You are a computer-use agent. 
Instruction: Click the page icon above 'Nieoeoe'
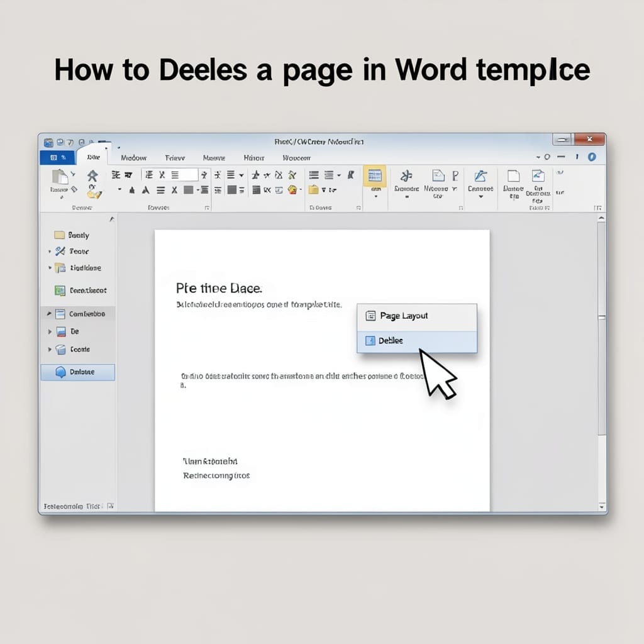point(438,176)
